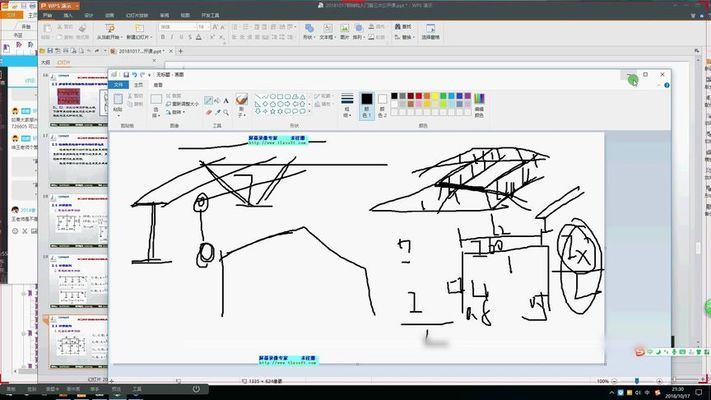Toggle Bold in WPS toolbar
711x400 pixels.
[161, 37]
